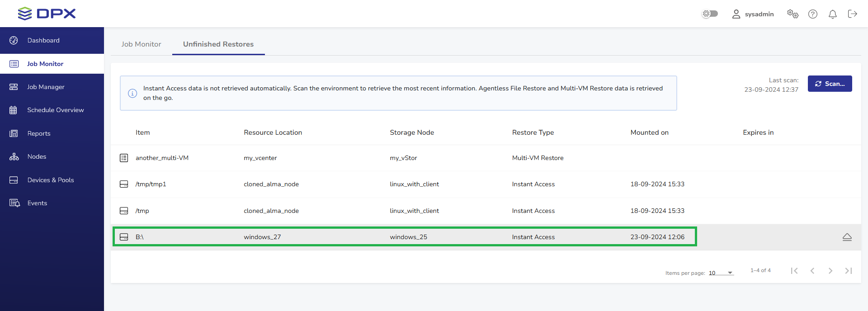Click the info icon in the banner
Image resolution: width=868 pixels, height=311 pixels.
[132, 93]
